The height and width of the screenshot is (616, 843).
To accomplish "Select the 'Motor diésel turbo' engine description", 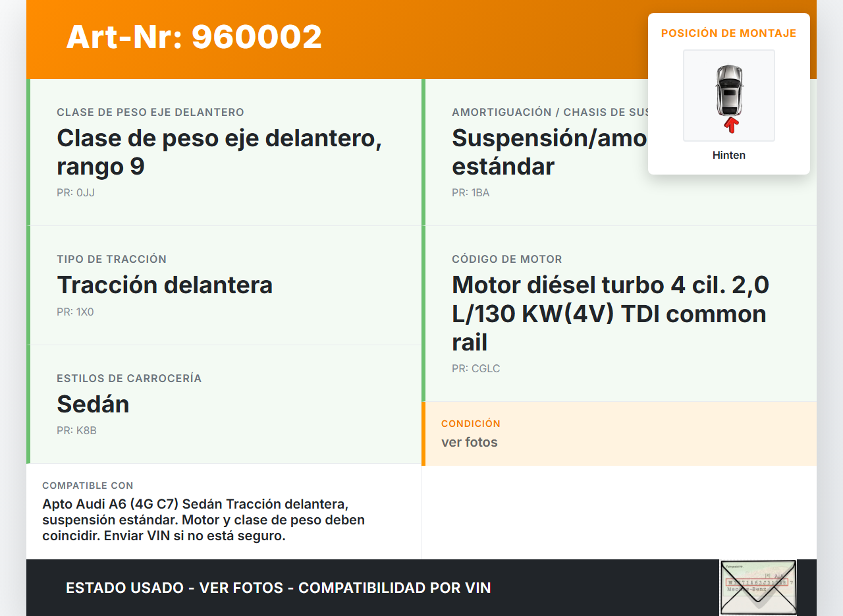I will point(610,313).
